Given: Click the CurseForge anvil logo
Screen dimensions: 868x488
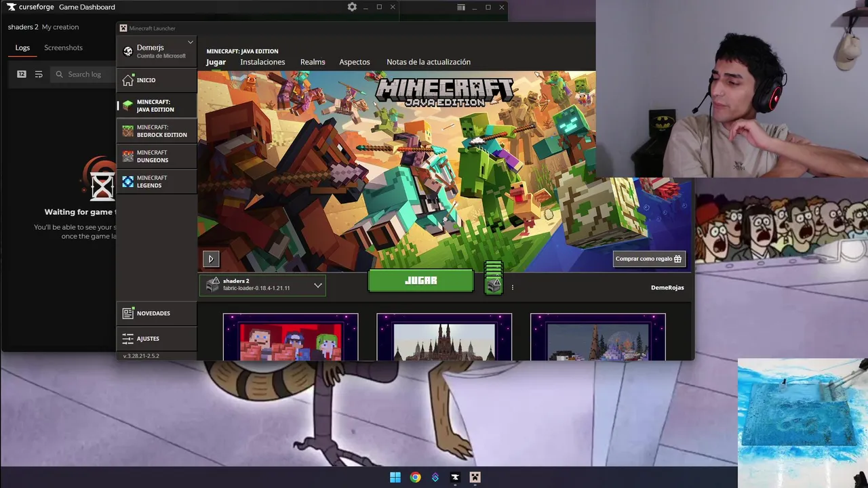Looking at the screenshot, I should tap(12, 7).
